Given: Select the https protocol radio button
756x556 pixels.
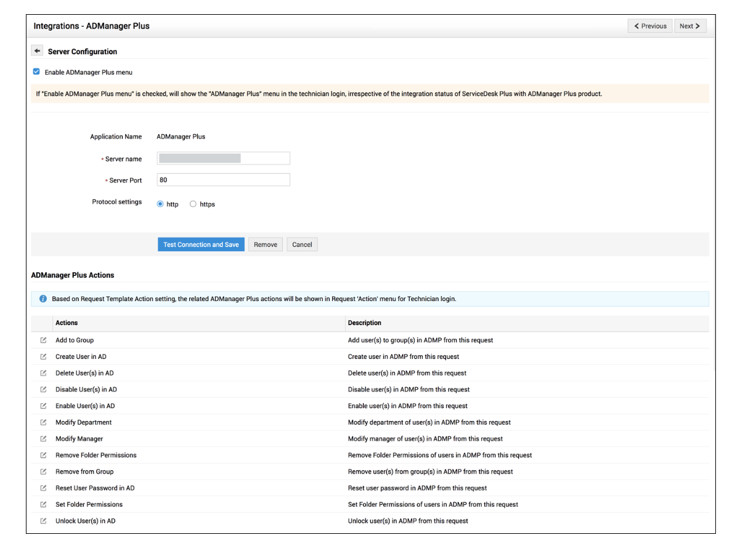Looking at the screenshot, I should (x=193, y=204).
